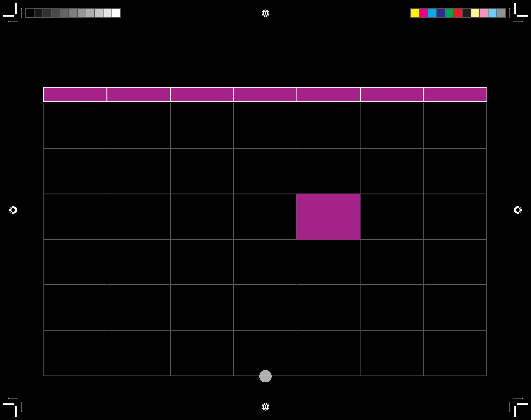
Task: Click the middle purple header cell
Action: pos(265,94)
